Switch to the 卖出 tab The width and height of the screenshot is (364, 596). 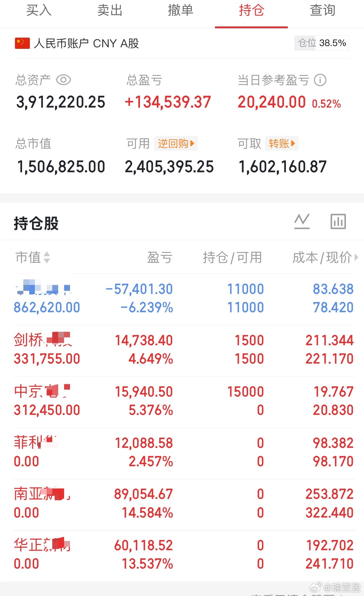pos(110,11)
